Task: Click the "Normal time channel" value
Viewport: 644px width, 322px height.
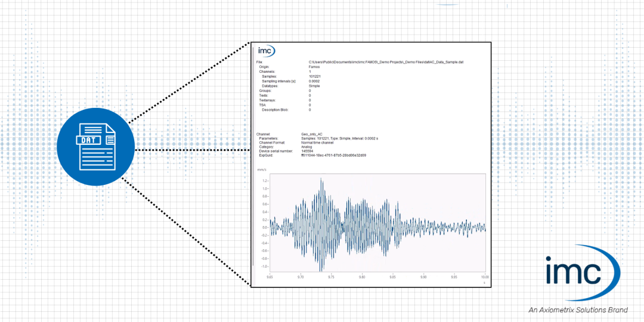Action: tap(318, 143)
